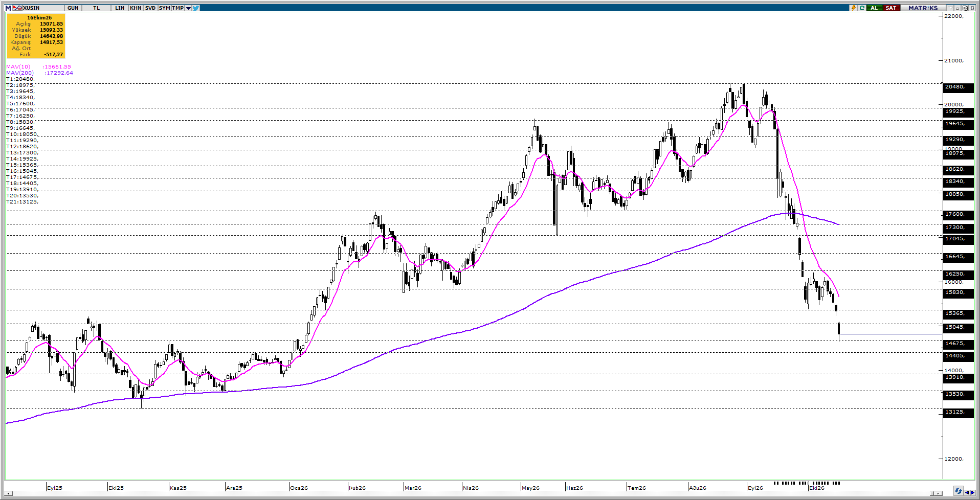
Task: Click the Matriks M logo icon
Action: click(x=8, y=8)
